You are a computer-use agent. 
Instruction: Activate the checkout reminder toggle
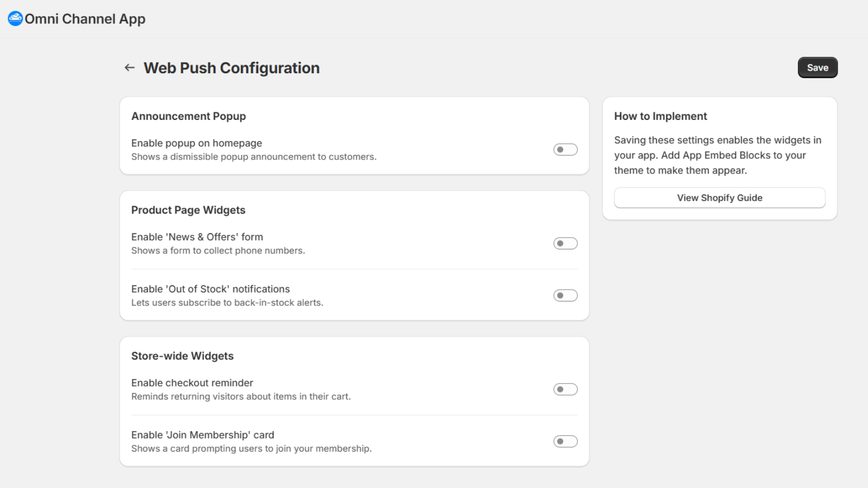point(565,389)
